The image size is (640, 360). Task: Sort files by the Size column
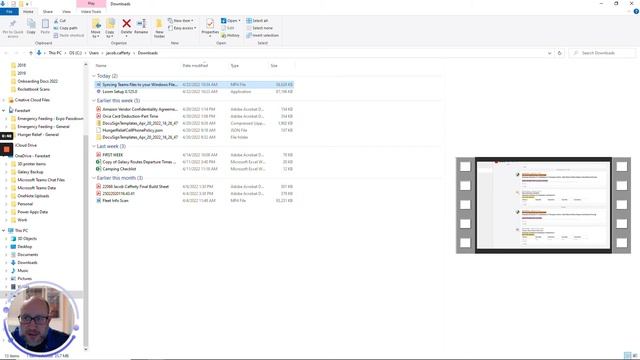[274, 66]
